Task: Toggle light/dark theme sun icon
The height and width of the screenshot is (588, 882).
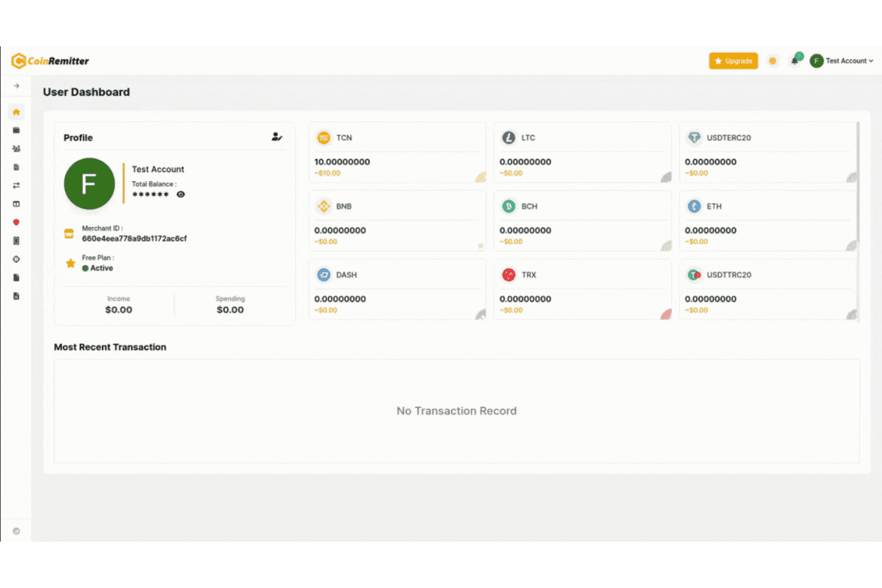Action: coord(772,61)
